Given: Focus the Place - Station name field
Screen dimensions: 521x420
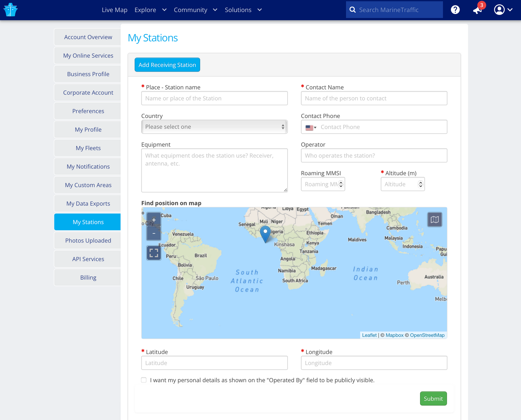Looking at the screenshot, I should 214,98.
